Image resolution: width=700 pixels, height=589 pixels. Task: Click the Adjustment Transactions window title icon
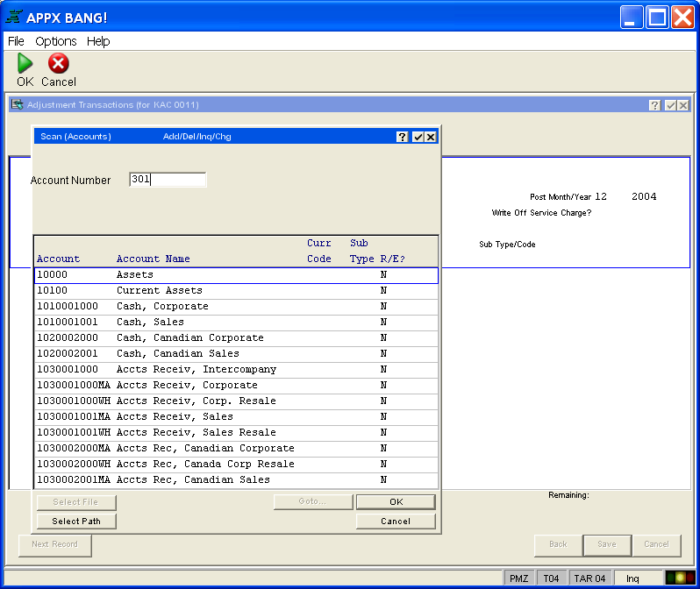17,105
